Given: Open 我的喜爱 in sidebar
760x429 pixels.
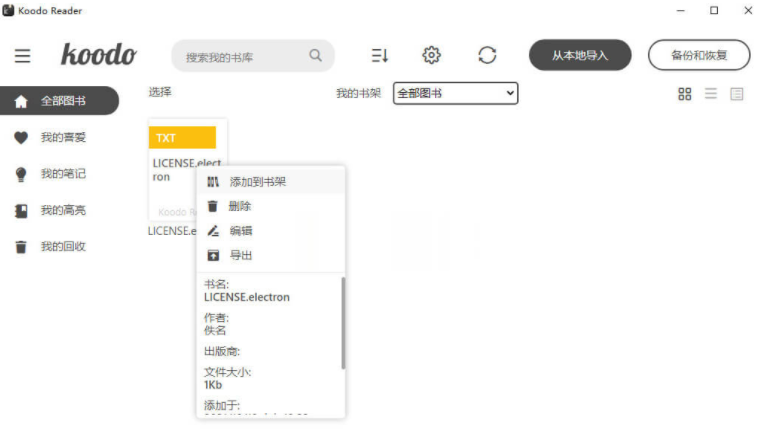Looking at the screenshot, I should click(62, 137).
